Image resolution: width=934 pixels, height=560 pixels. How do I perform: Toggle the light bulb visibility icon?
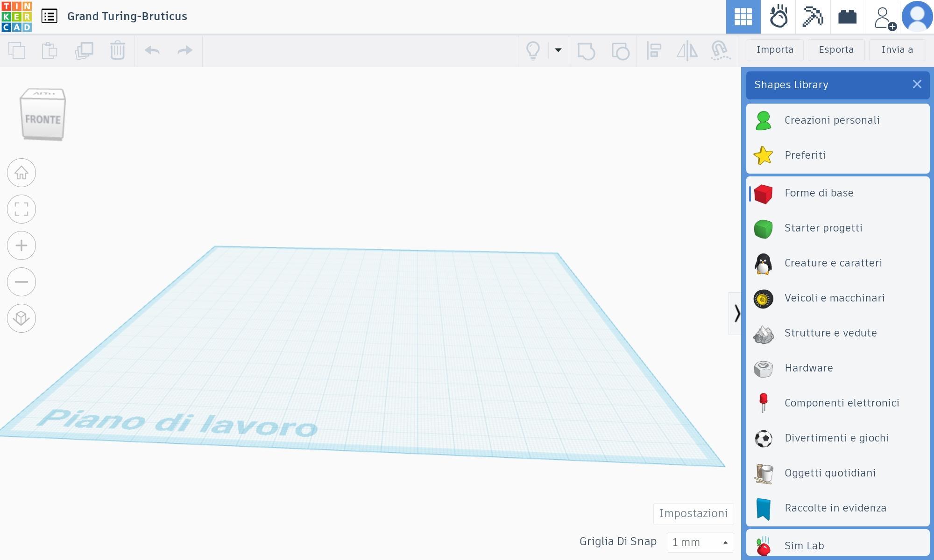coord(533,50)
